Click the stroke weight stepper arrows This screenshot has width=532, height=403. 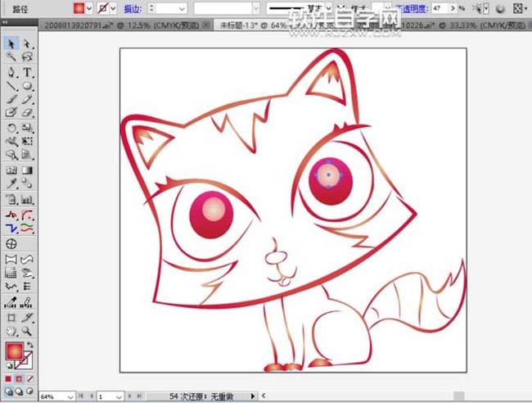151,8
